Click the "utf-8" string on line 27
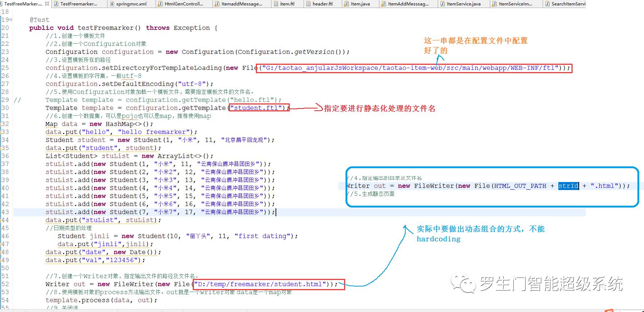644x312 pixels. point(192,84)
